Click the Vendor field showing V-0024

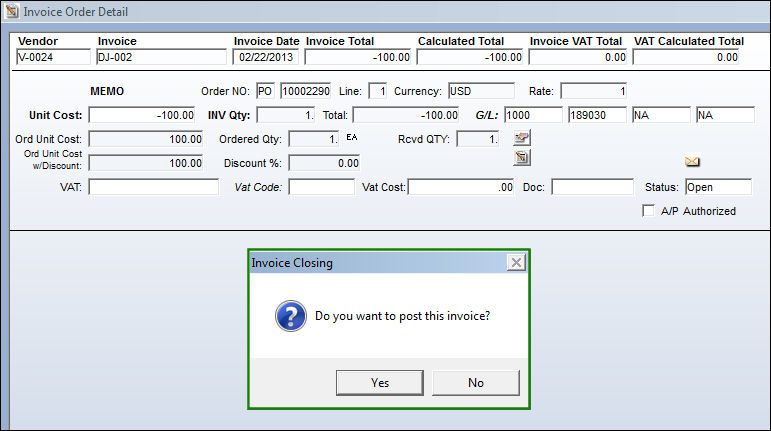53,57
